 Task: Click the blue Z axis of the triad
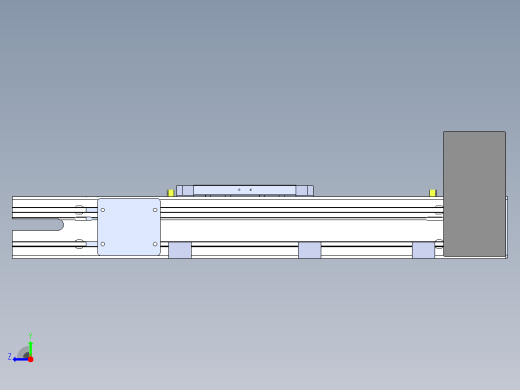coord(20,359)
